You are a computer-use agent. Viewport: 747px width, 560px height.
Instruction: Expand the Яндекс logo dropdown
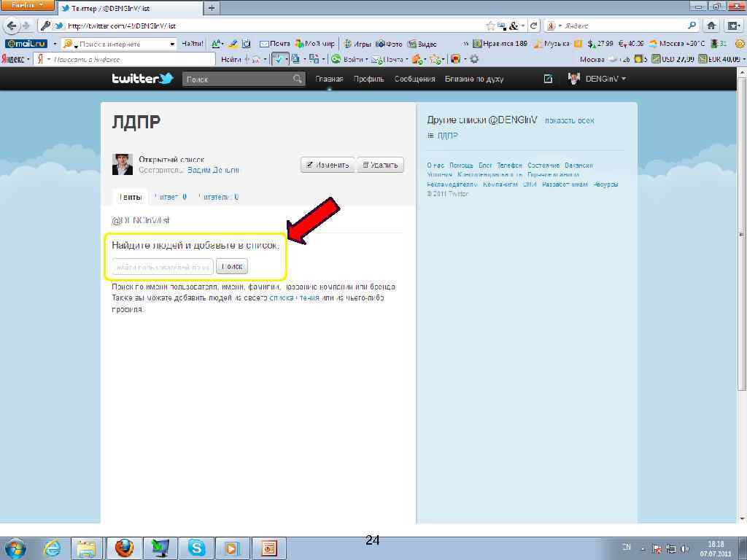[28, 59]
